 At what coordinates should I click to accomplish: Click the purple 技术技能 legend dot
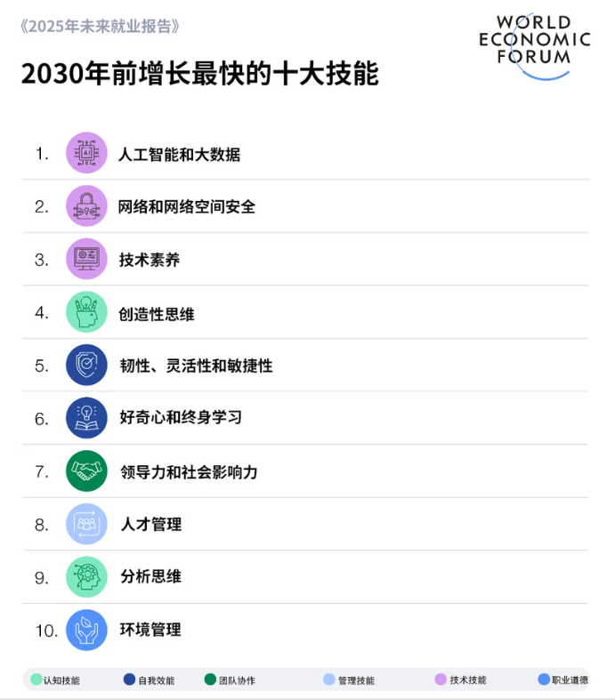click(x=441, y=680)
